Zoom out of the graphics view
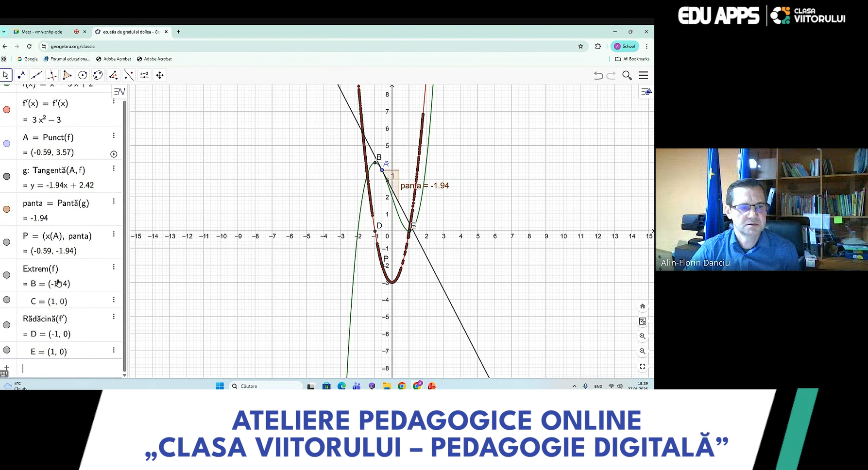The height and width of the screenshot is (470, 868). pos(643,352)
